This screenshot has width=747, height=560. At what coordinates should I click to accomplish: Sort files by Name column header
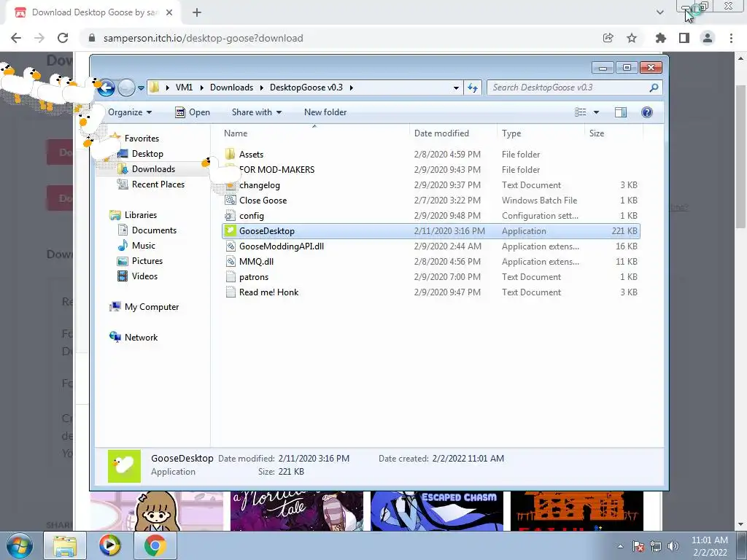pyautogui.click(x=236, y=133)
